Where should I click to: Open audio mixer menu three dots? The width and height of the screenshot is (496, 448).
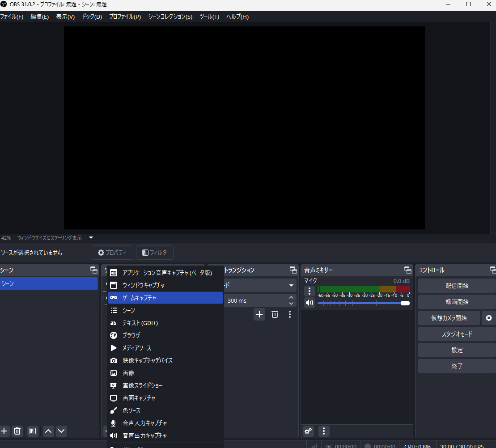324,431
